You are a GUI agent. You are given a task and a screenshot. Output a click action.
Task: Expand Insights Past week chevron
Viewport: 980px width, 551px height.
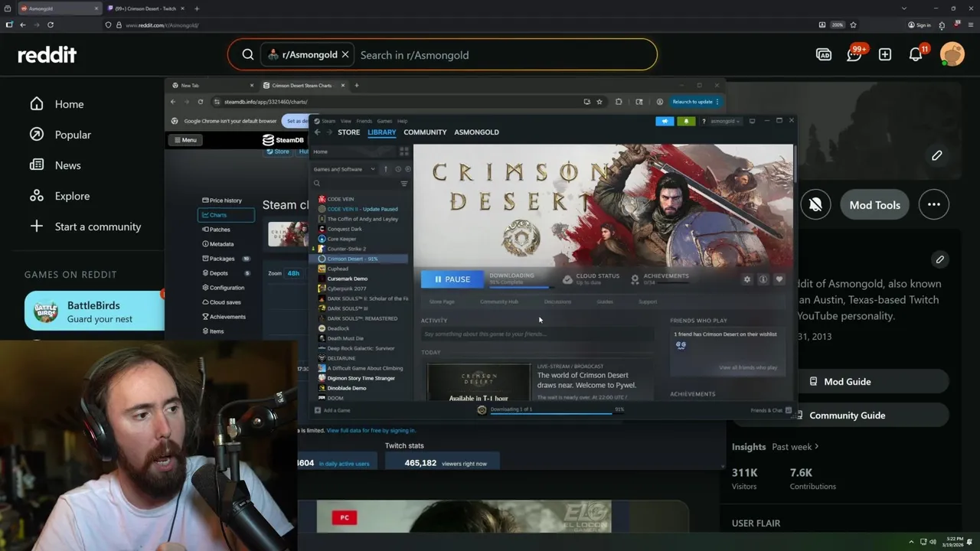click(816, 446)
